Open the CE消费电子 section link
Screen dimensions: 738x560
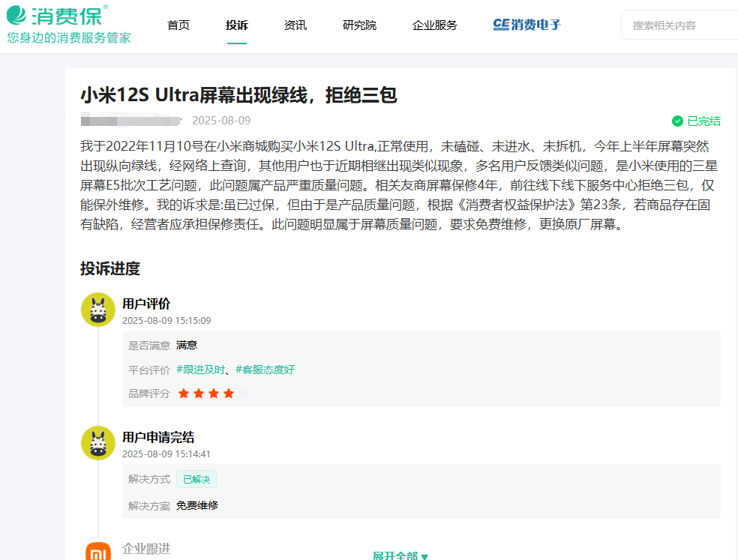pos(526,25)
